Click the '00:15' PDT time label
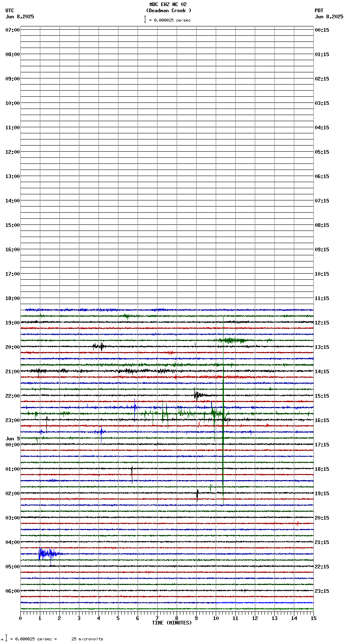 click(322, 30)
